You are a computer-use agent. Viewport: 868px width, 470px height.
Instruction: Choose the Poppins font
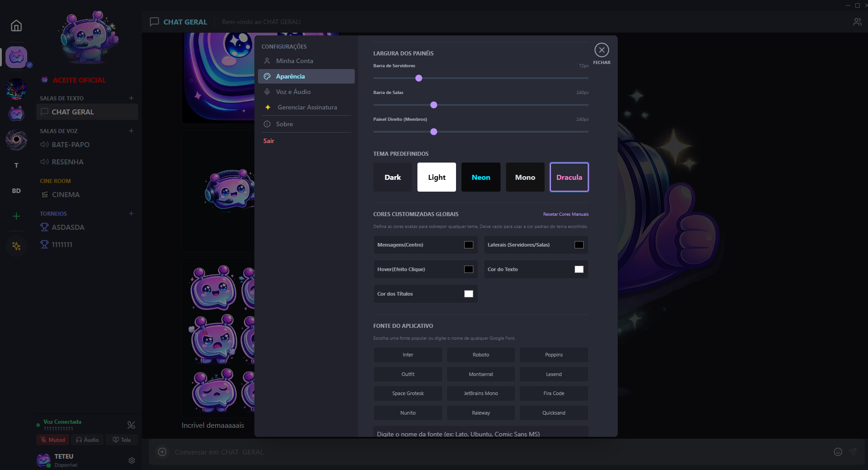(x=554, y=355)
